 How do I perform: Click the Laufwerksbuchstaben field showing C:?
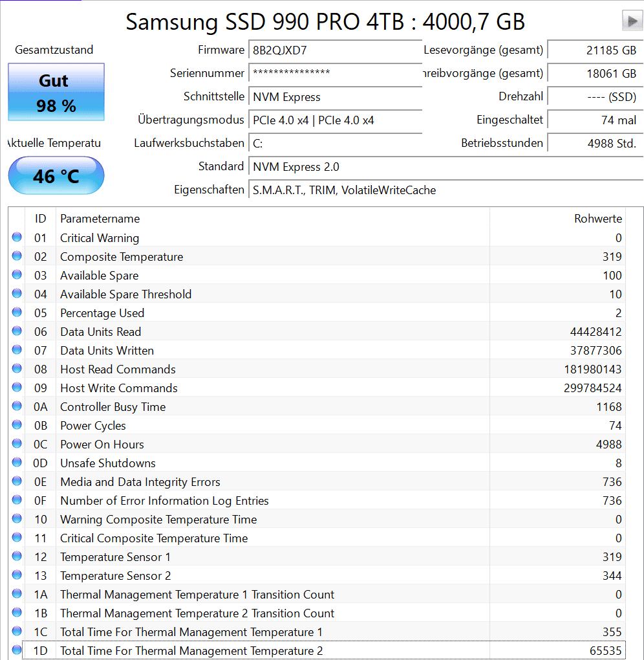click(335, 144)
